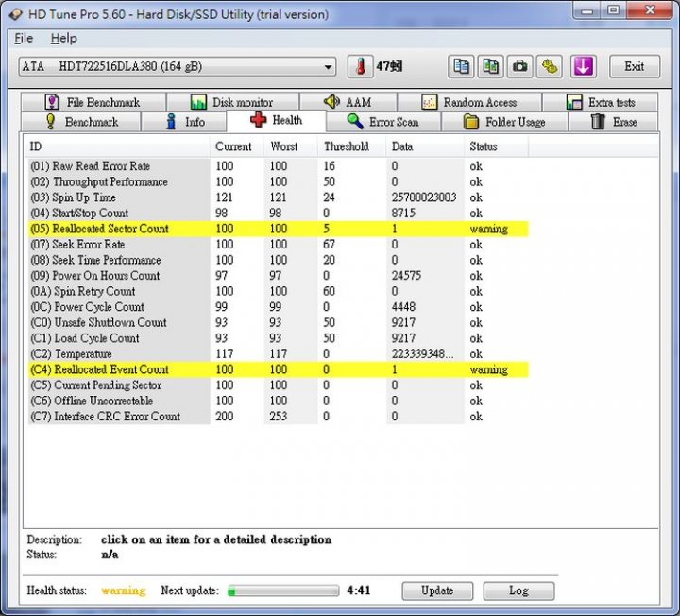Click the Status column header

pos(497,146)
